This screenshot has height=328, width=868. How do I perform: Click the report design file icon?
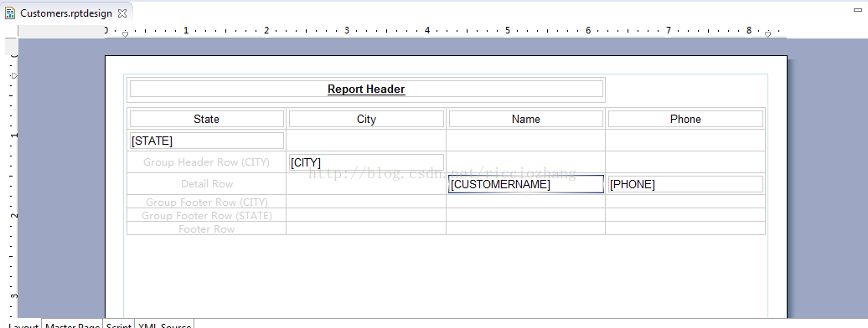(x=10, y=13)
